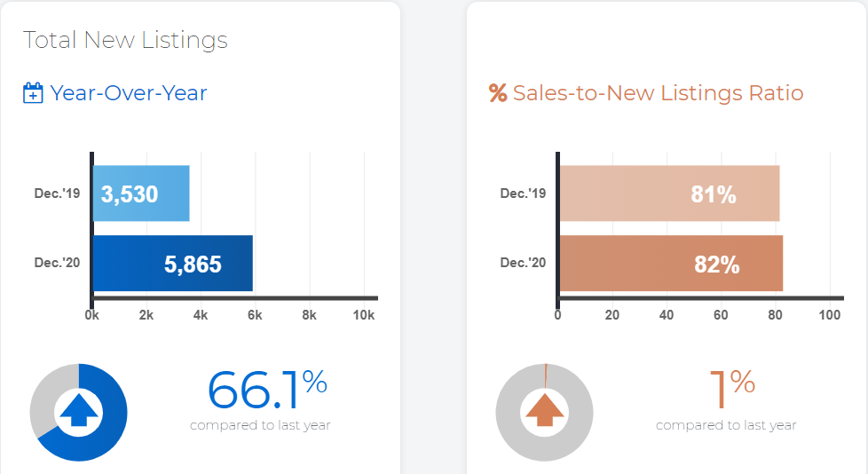Click the Year-Over-Year heading
The width and height of the screenshot is (868, 474).
click(x=129, y=93)
